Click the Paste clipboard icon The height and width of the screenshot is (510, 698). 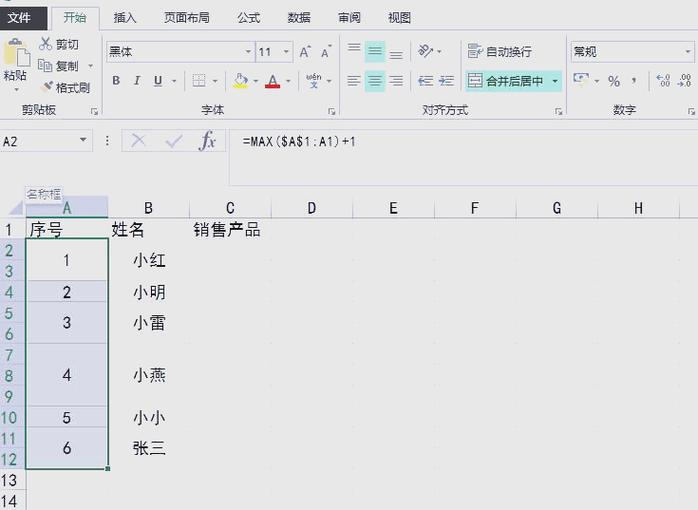click(16, 53)
